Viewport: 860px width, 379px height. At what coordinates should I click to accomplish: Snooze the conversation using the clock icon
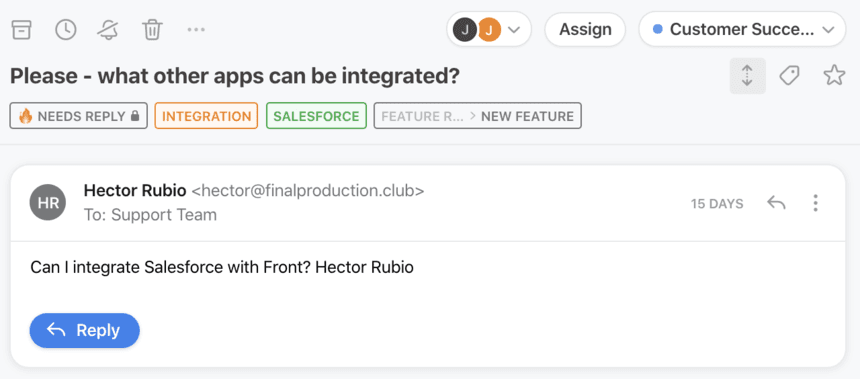pos(66,30)
